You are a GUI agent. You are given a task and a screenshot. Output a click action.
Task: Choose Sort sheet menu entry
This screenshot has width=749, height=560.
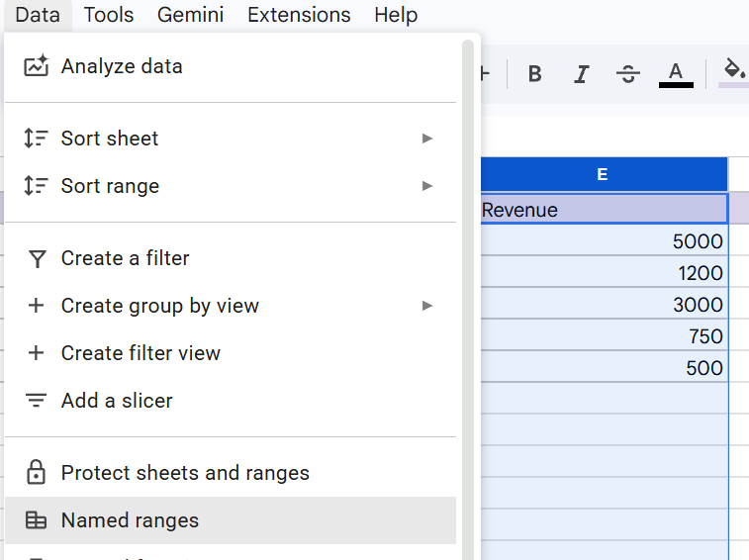[x=231, y=139]
